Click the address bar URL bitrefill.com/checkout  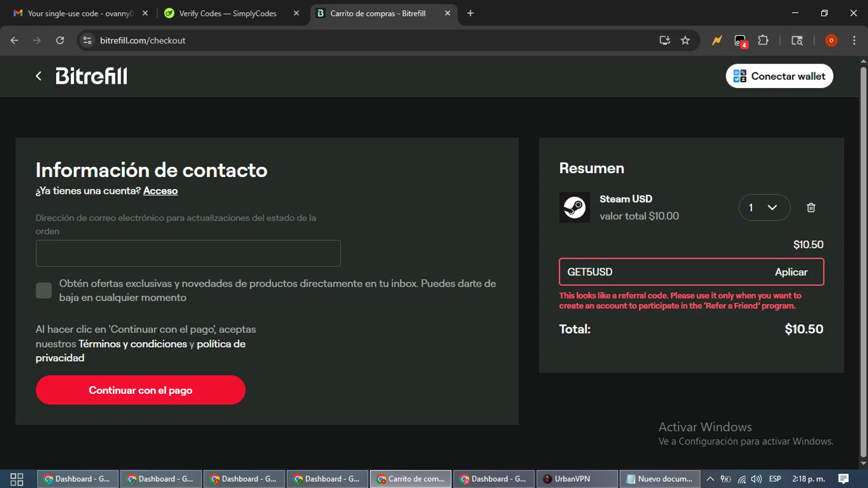(142, 41)
